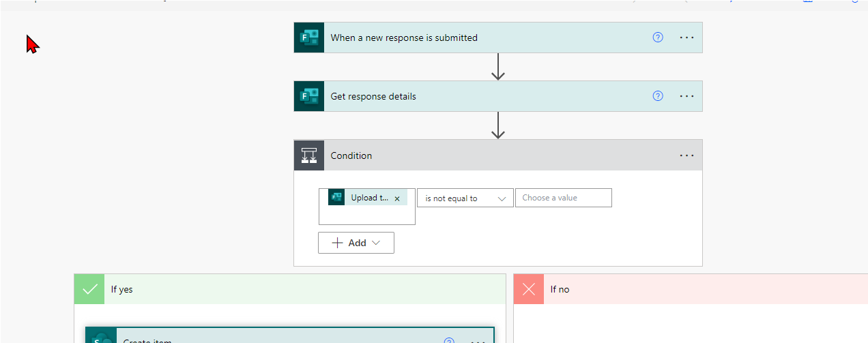The height and width of the screenshot is (343, 868).
Task: Expand the 'Get response details' step
Action: click(498, 96)
